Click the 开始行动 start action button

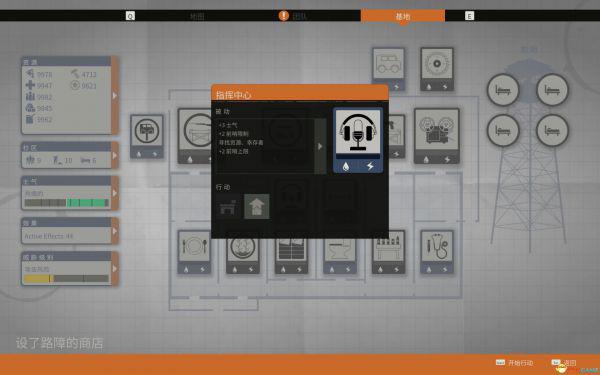[514, 363]
